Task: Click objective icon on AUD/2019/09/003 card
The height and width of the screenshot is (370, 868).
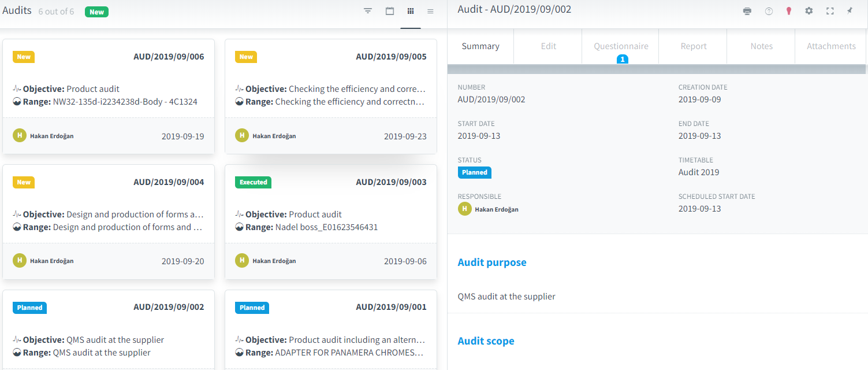Action: (x=240, y=214)
